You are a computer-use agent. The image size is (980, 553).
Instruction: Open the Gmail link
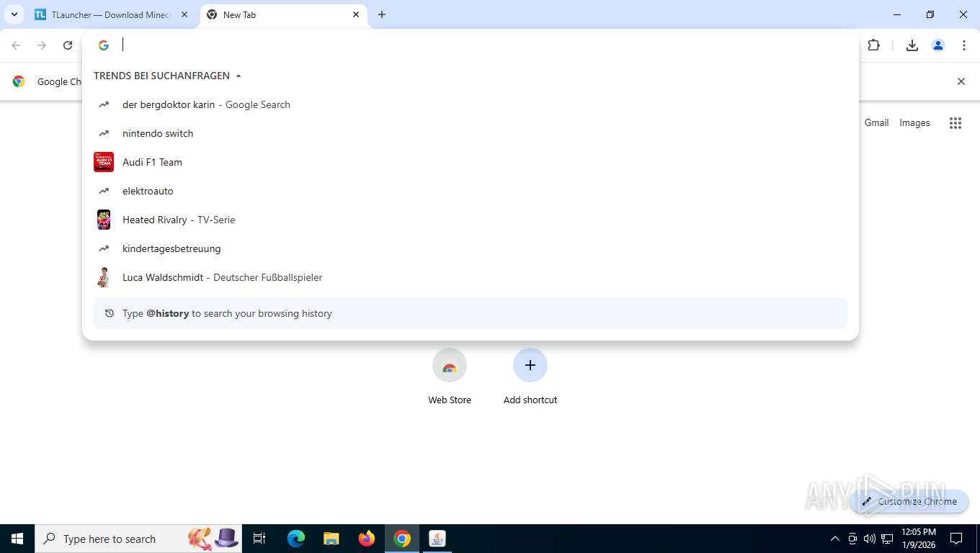tap(876, 123)
